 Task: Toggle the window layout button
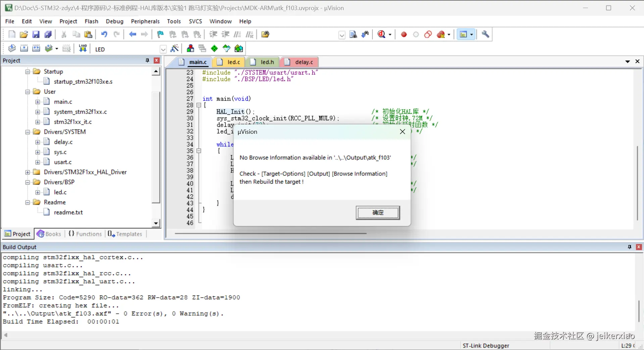463,35
